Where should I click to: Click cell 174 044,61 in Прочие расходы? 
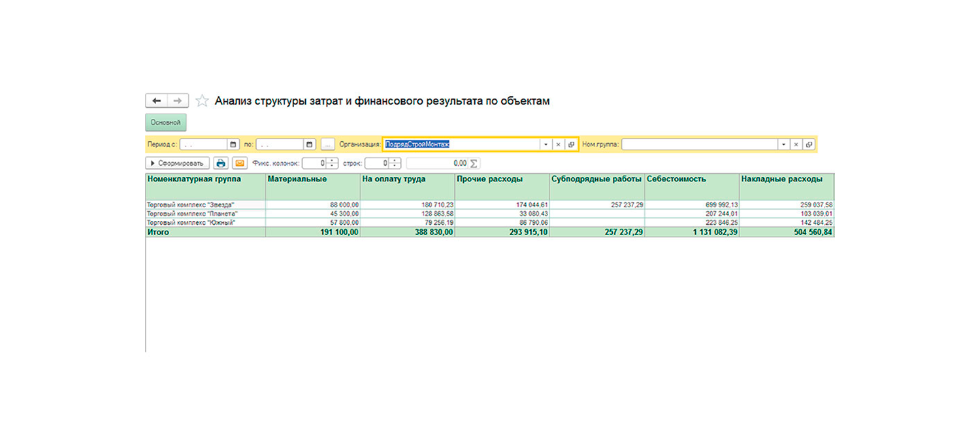[x=502, y=204]
